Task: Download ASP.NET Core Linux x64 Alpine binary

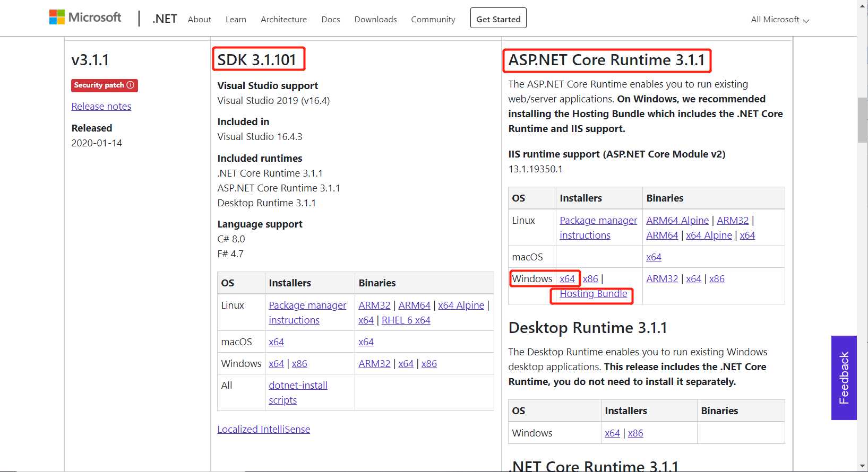Action: (x=709, y=235)
